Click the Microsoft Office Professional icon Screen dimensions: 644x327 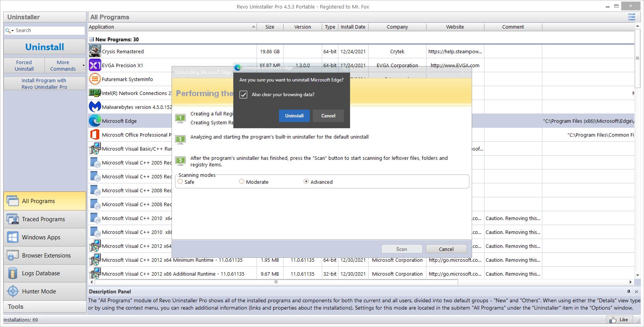95,135
